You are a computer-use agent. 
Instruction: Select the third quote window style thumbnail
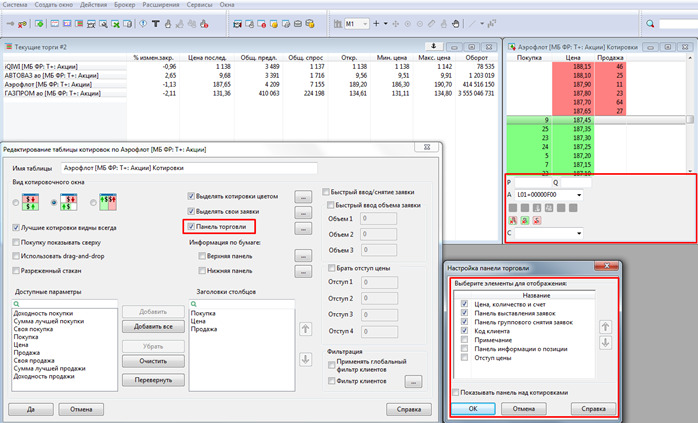pyautogui.click(x=108, y=202)
